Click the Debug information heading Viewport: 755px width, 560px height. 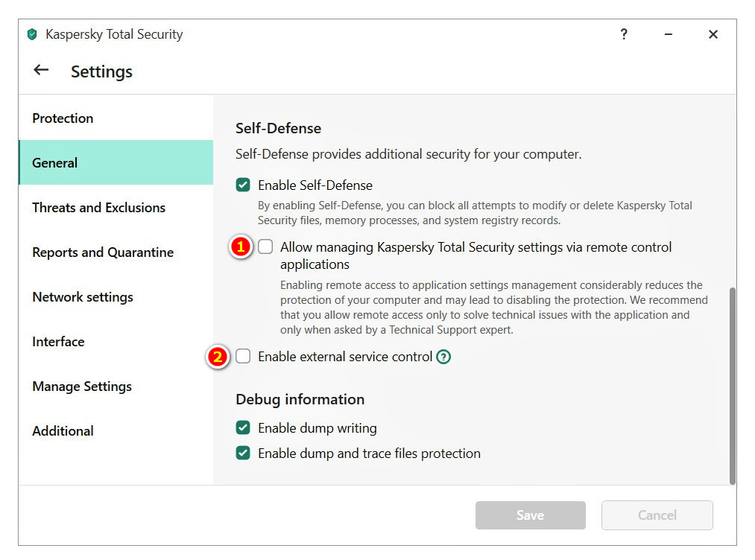(300, 399)
